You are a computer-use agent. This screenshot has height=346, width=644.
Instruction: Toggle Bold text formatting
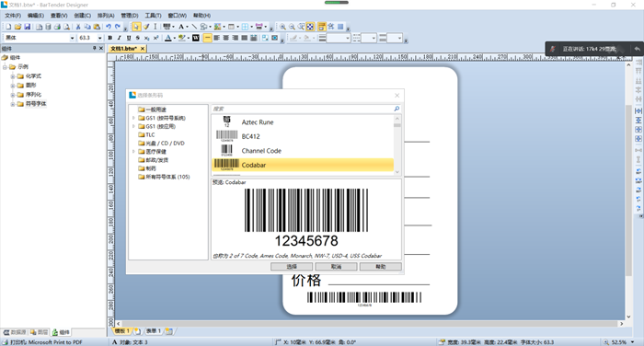pos(110,38)
